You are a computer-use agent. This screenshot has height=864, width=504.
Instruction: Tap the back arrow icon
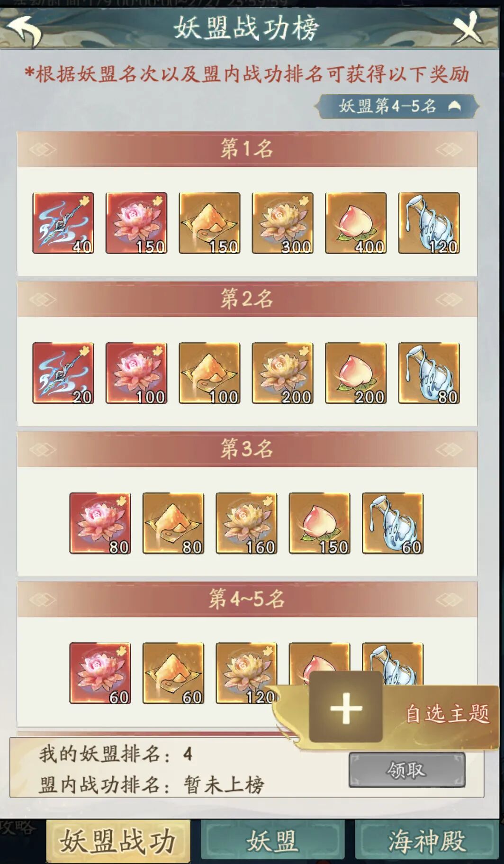pos(24,29)
